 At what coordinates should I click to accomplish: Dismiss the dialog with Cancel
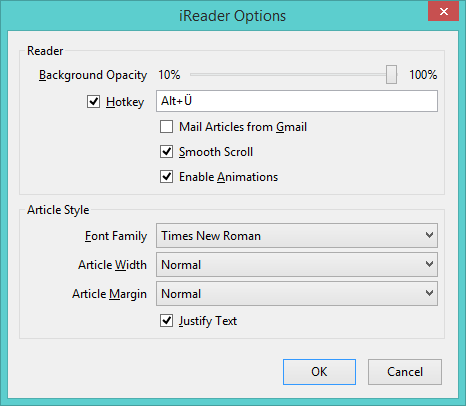point(405,372)
